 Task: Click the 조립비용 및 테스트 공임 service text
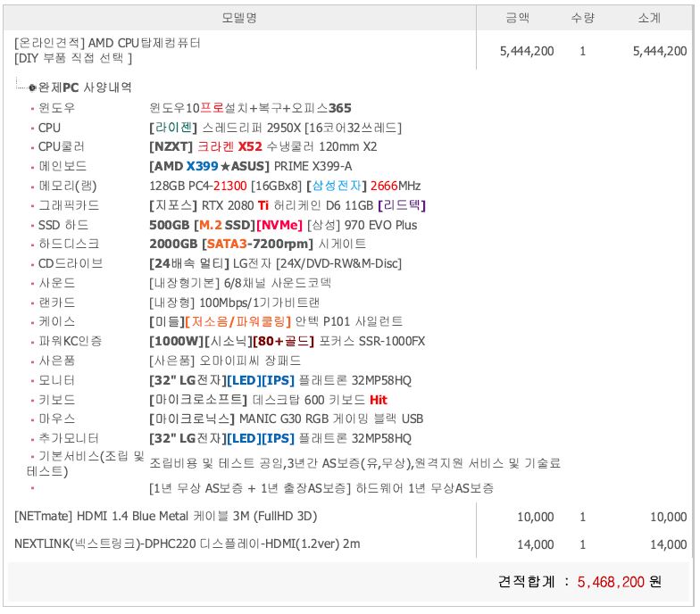coord(355,463)
